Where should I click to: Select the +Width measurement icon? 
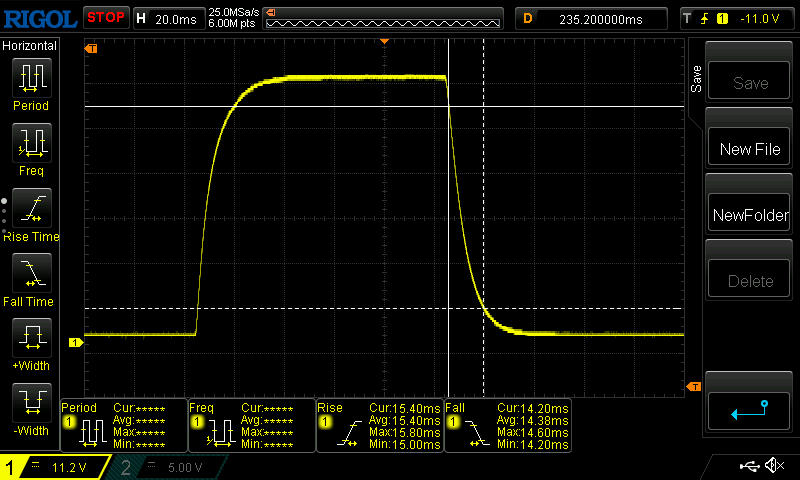(x=30, y=340)
